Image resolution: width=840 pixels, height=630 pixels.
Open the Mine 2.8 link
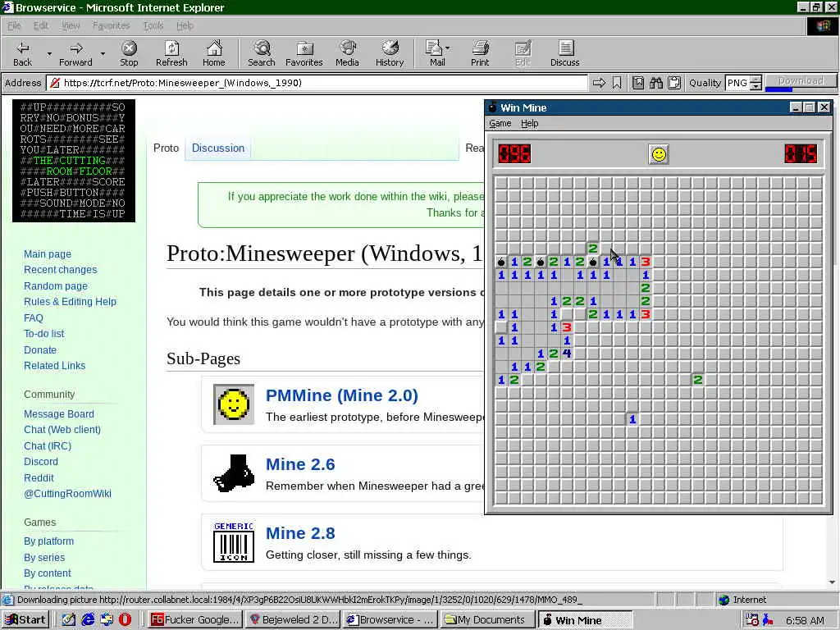[300, 533]
